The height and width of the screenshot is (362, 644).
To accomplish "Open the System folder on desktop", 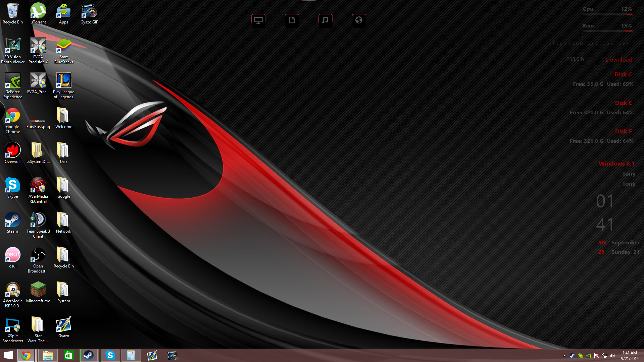I will click(x=63, y=292).
